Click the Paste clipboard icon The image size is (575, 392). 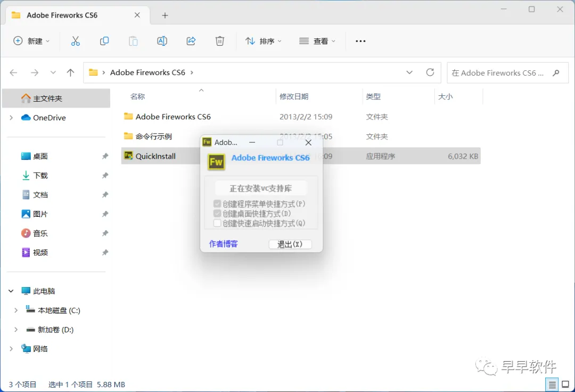pyautogui.click(x=133, y=41)
